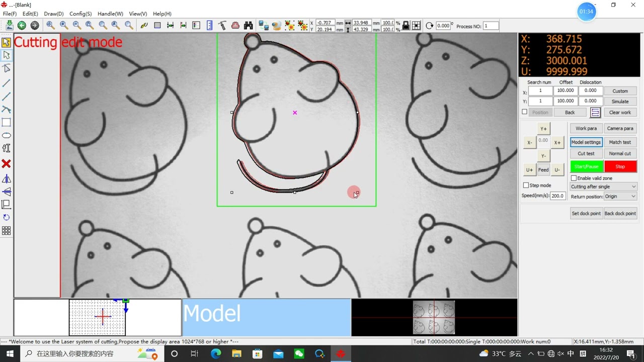Open the View(V) menu
Screen dimensions: 644x362
coord(138,14)
